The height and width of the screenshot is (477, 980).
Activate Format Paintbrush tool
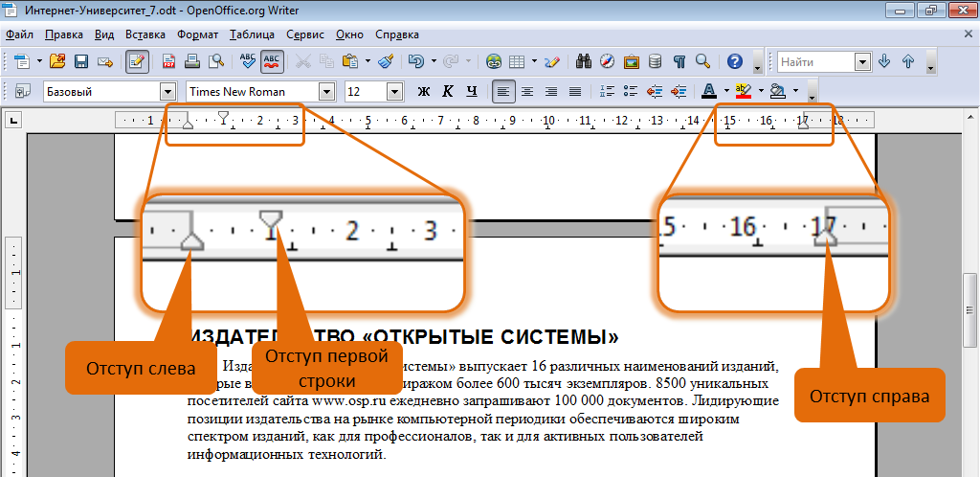(387, 61)
